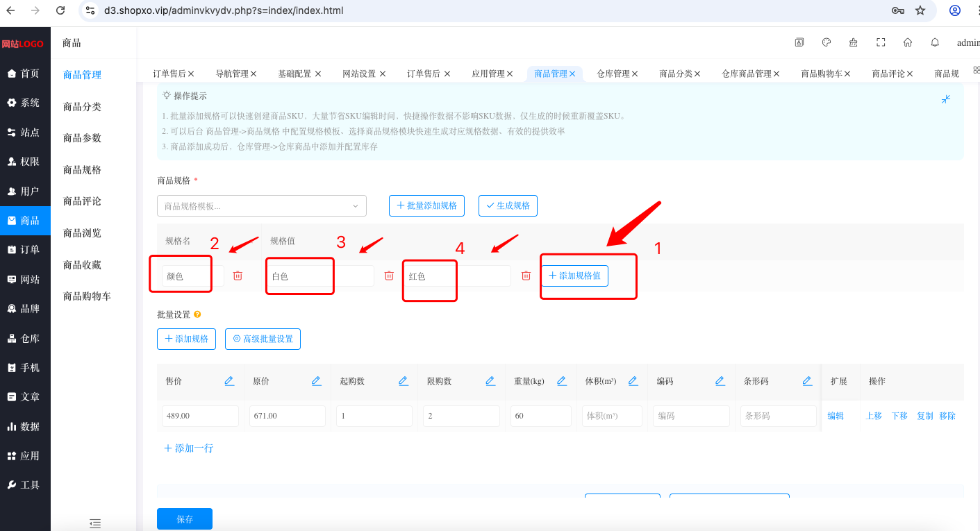980x531 pixels.
Task: Close the 商品管理 tab
Action: (x=572, y=74)
